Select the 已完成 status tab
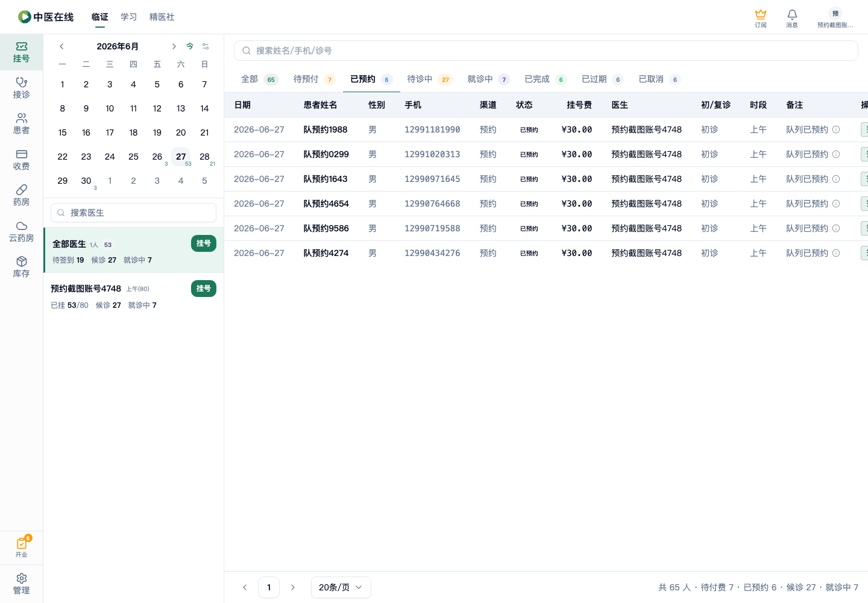This screenshot has width=868, height=603. pyautogui.click(x=546, y=80)
